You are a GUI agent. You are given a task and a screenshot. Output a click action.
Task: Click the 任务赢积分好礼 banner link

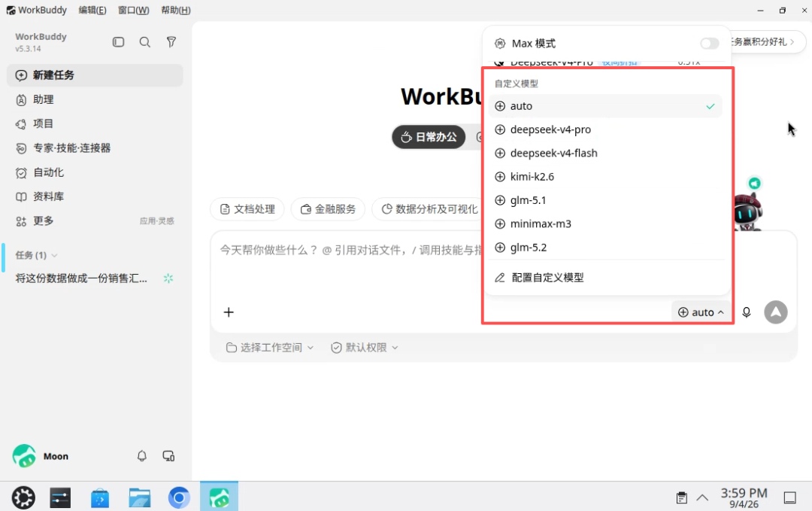(x=768, y=42)
